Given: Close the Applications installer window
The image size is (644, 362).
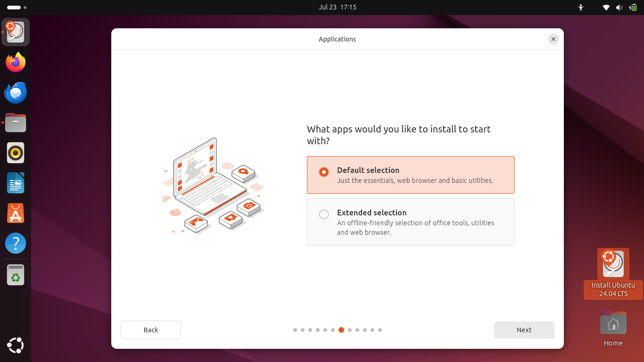Looking at the screenshot, I should [x=553, y=39].
